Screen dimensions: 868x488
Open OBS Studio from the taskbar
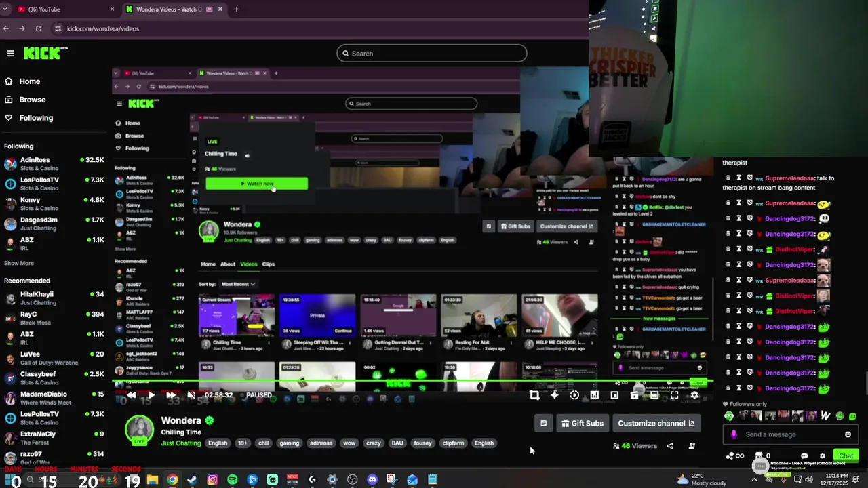[x=352, y=480]
